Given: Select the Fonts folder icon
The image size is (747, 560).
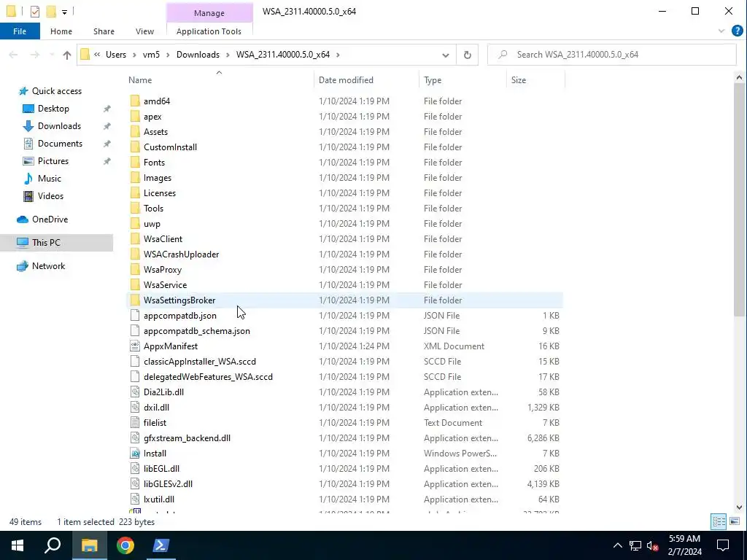Looking at the screenshot, I should (x=135, y=162).
